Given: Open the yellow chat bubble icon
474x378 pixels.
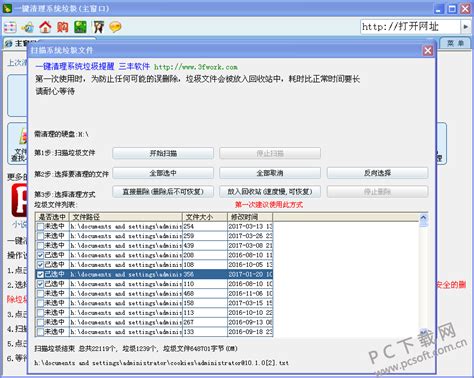Looking at the screenshot, I should (116, 27).
